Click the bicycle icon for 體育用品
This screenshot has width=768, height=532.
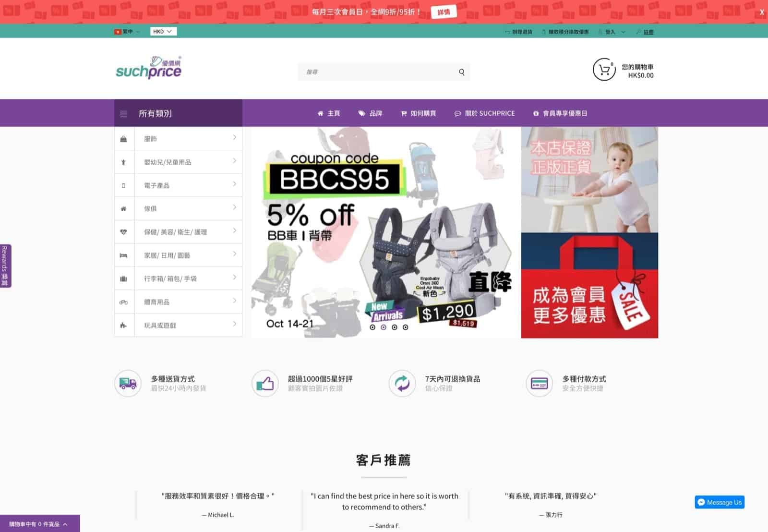[123, 302]
